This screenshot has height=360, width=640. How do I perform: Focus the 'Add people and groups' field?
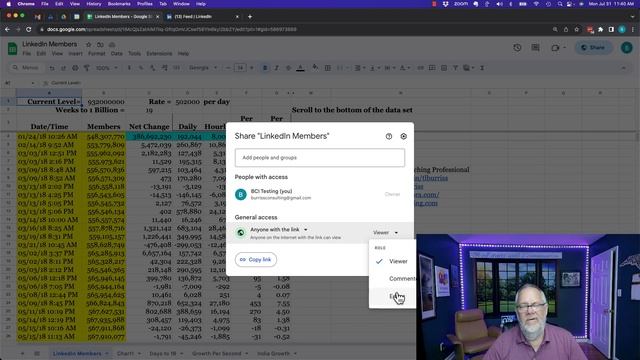[320, 158]
